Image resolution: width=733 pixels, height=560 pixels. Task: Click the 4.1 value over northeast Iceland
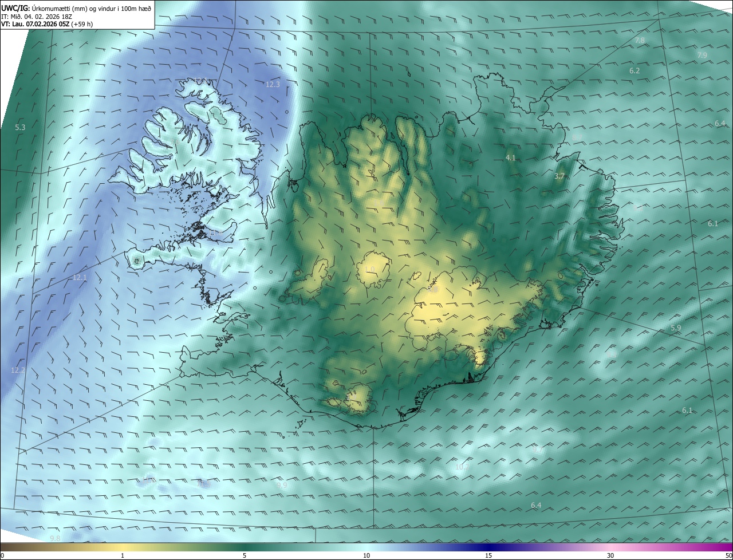tap(511, 157)
